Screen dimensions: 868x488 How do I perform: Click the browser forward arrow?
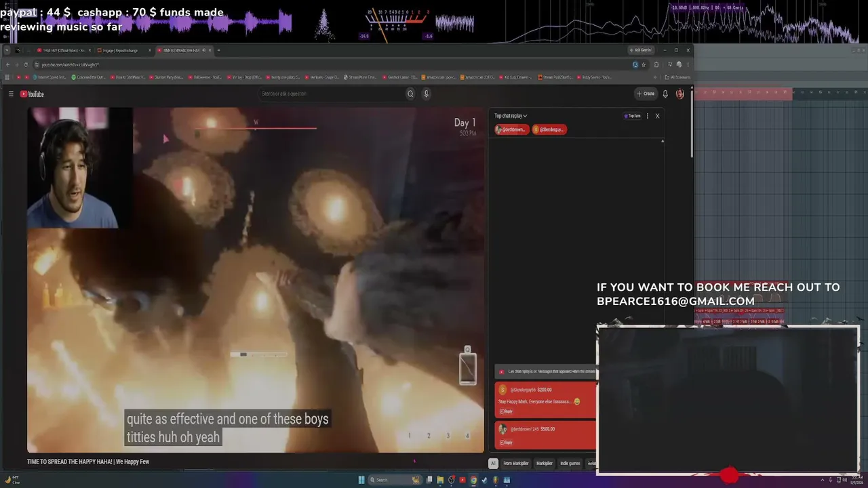click(16, 64)
